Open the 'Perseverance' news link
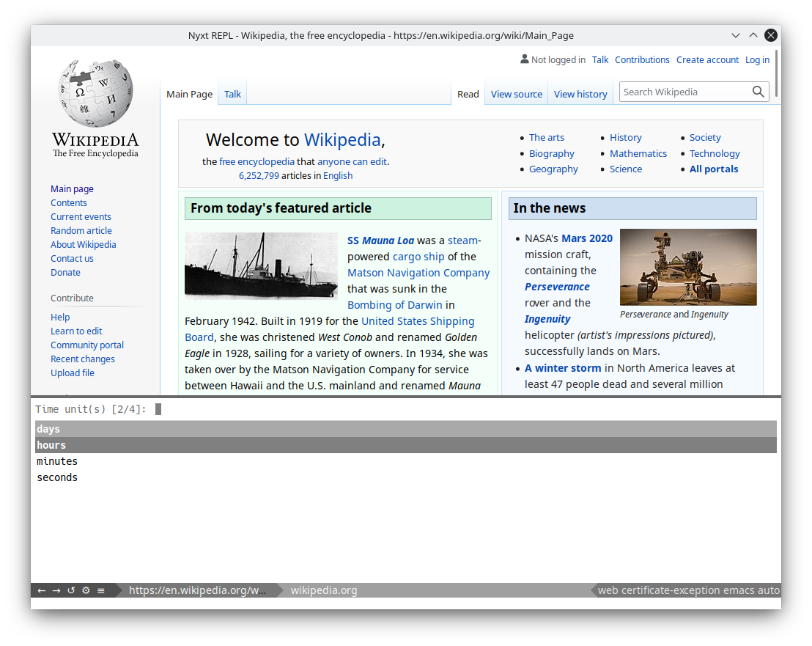812x646 pixels. pyautogui.click(x=557, y=287)
